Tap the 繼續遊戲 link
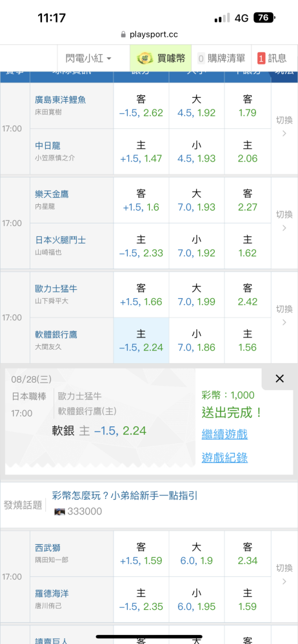This screenshot has height=644, width=298. click(224, 434)
